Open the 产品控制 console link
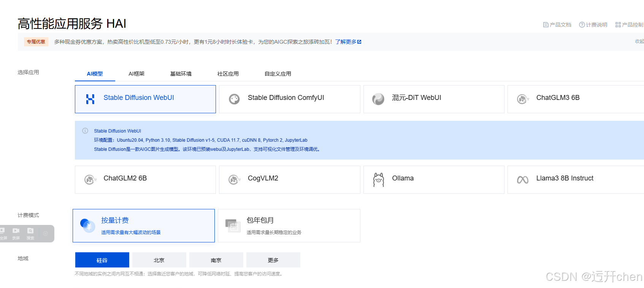The height and width of the screenshot is (288, 644). pyautogui.click(x=630, y=25)
